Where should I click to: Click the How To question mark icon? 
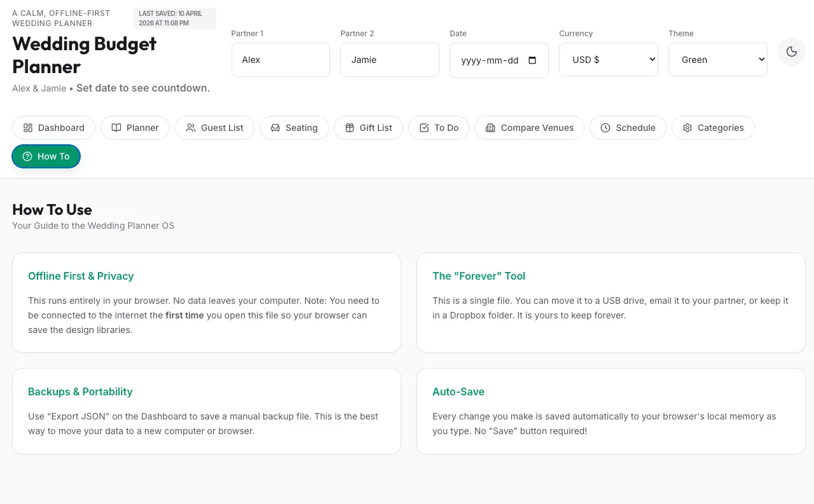tap(27, 156)
